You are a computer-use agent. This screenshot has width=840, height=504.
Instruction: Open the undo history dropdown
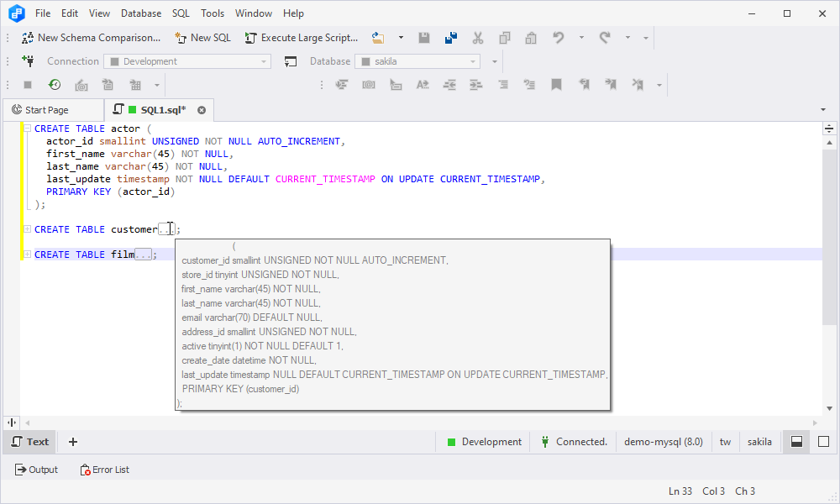click(x=581, y=38)
